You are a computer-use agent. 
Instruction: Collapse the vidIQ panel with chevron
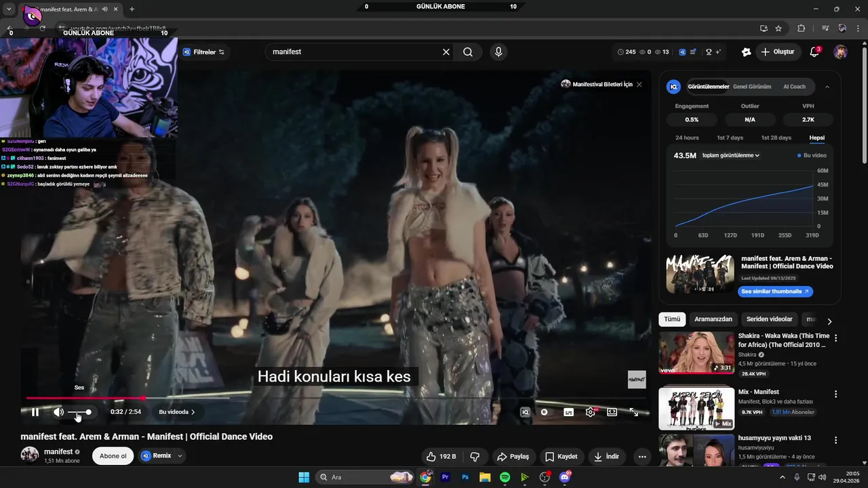pyautogui.click(x=827, y=87)
